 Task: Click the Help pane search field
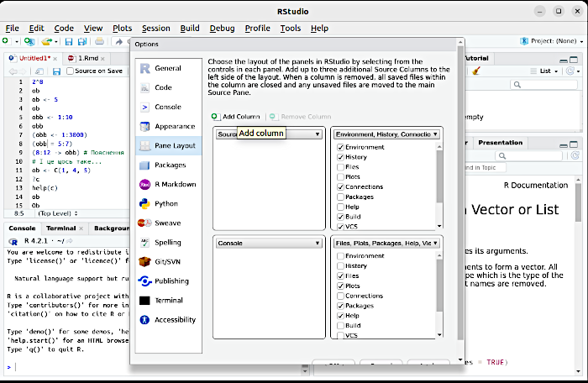pos(528,155)
